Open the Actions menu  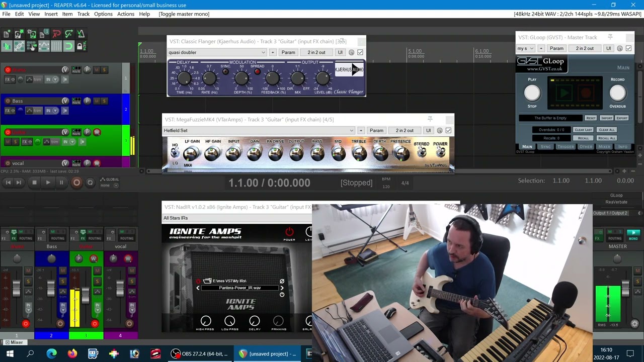coord(126,14)
